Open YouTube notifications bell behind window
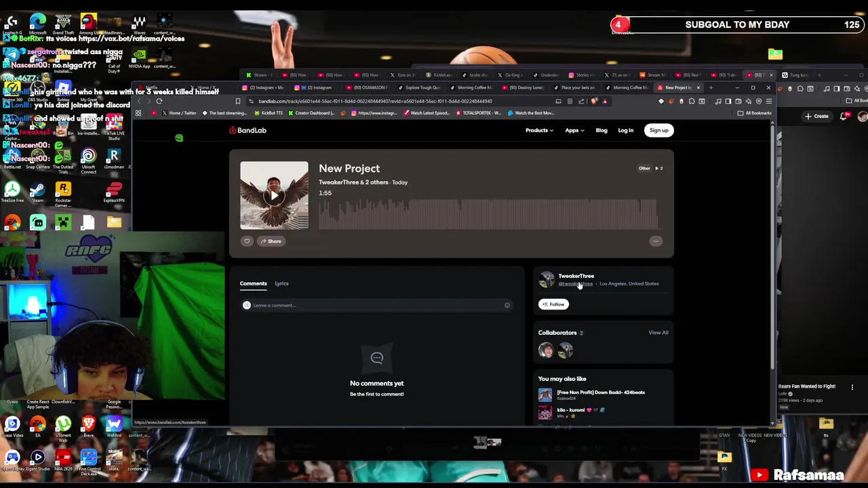868x488 pixels. click(x=844, y=117)
